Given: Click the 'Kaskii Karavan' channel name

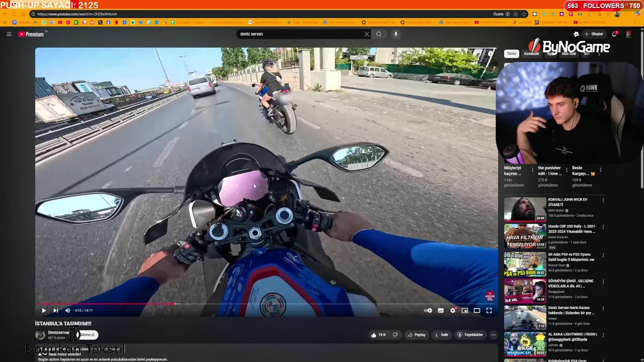Looking at the screenshot, I should click(558, 237).
